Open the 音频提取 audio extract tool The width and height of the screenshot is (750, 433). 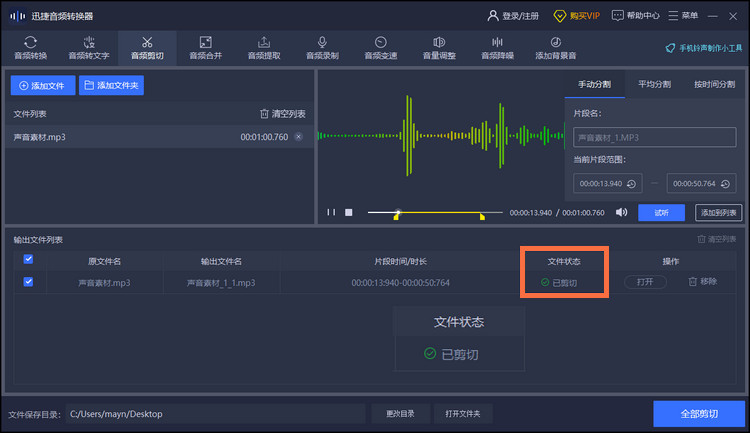264,48
